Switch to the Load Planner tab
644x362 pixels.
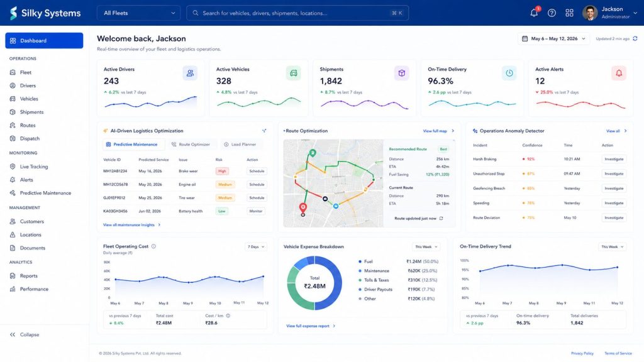pyautogui.click(x=240, y=145)
